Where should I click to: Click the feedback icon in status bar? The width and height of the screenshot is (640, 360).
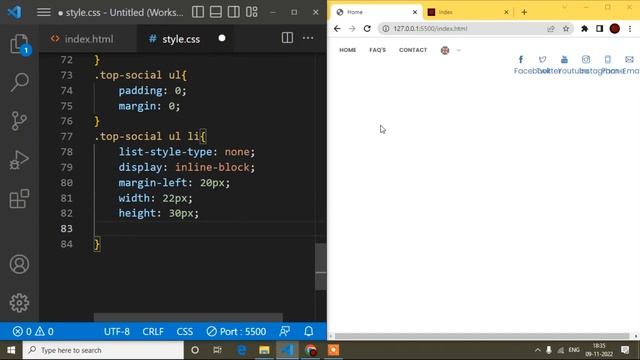click(x=284, y=331)
